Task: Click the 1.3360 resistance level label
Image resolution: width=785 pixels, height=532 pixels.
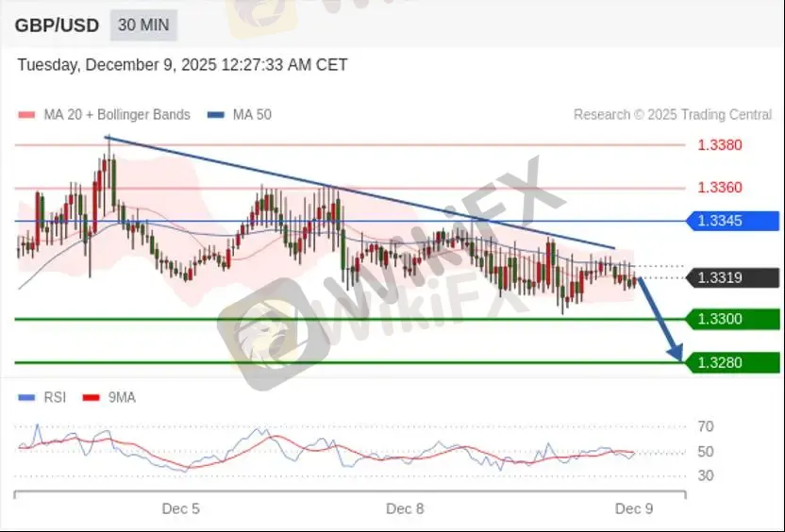Action: 720,188
